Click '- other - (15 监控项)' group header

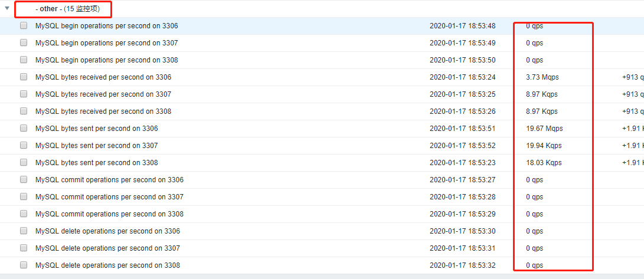pyautogui.click(x=67, y=9)
